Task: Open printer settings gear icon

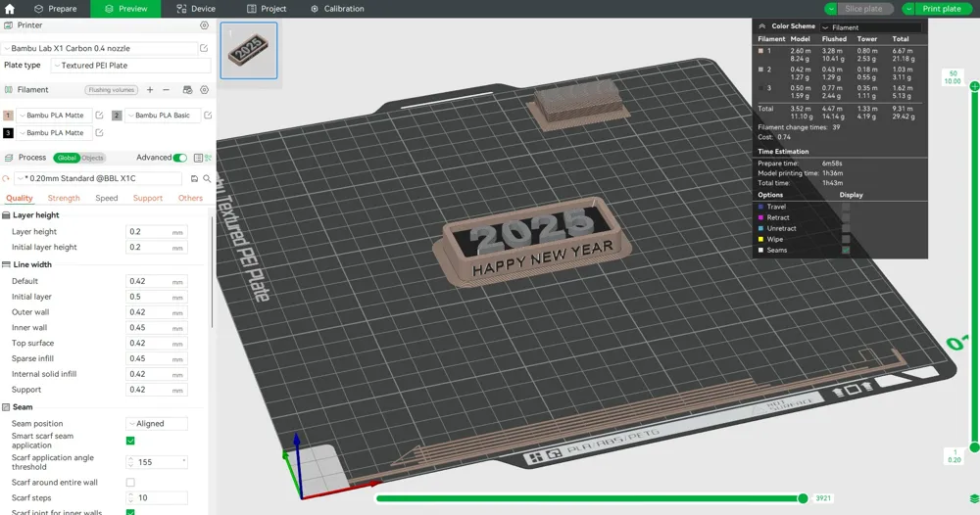Action: click(x=205, y=25)
